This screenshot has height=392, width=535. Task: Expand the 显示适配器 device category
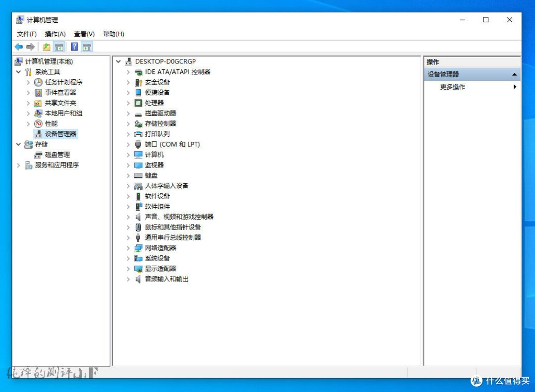pyautogui.click(x=128, y=269)
